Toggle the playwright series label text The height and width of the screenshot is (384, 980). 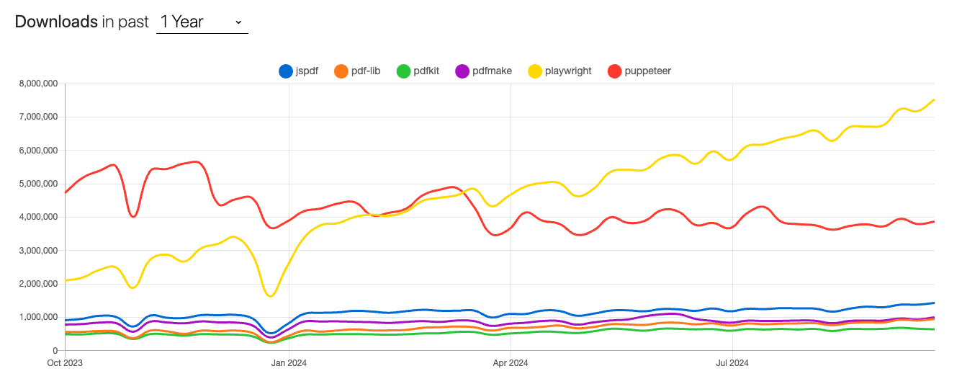click(x=568, y=71)
